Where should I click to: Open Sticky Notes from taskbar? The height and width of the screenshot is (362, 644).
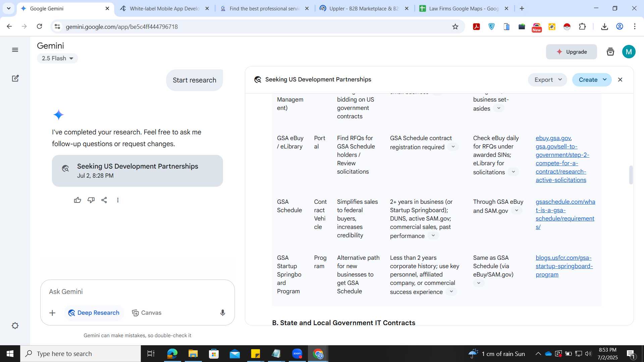point(255,354)
